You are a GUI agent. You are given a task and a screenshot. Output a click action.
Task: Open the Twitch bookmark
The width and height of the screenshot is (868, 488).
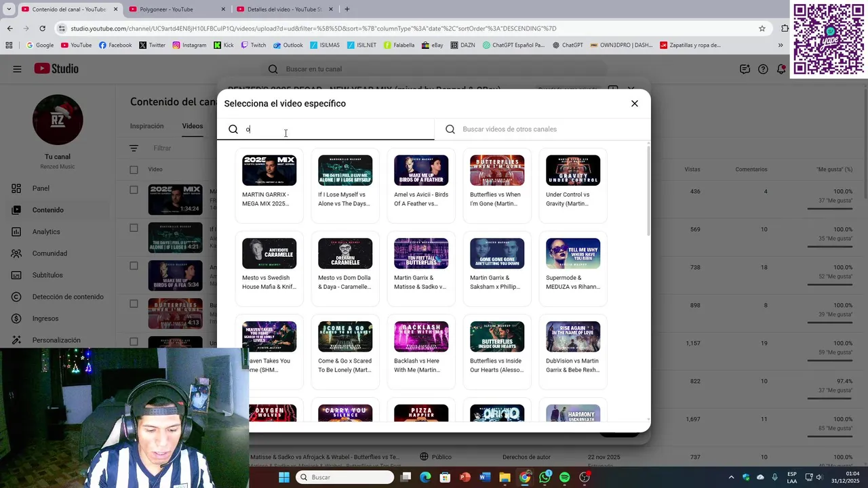(253, 45)
